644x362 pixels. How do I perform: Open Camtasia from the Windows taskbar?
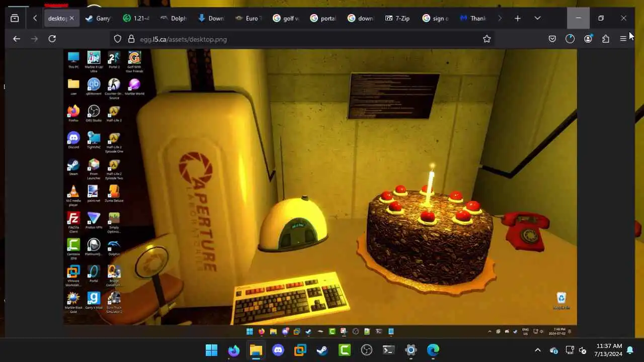[x=345, y=350]
